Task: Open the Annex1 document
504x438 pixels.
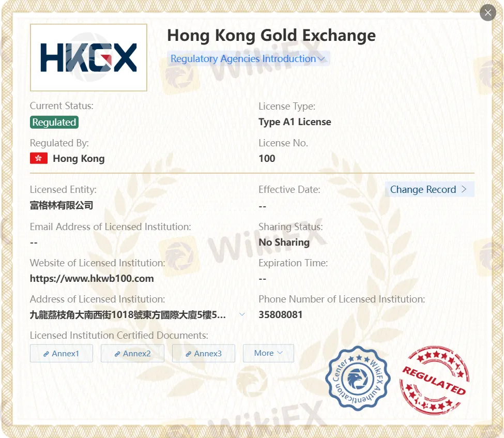Action: tap(61, 353)
